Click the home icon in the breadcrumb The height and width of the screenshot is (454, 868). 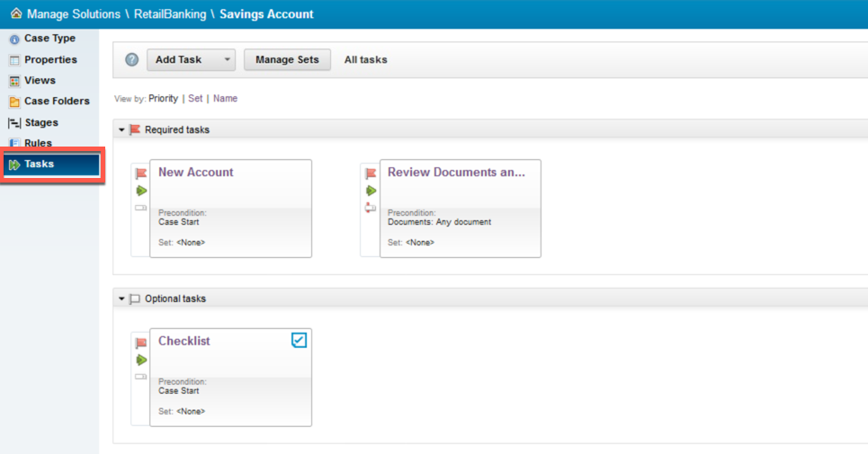pyautogui.click(x=15, y=14)
